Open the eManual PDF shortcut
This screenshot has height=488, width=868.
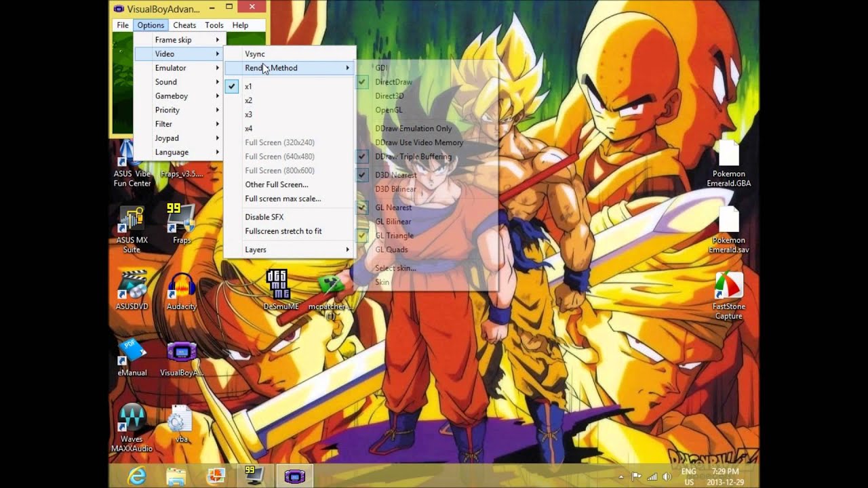point(132,357)
